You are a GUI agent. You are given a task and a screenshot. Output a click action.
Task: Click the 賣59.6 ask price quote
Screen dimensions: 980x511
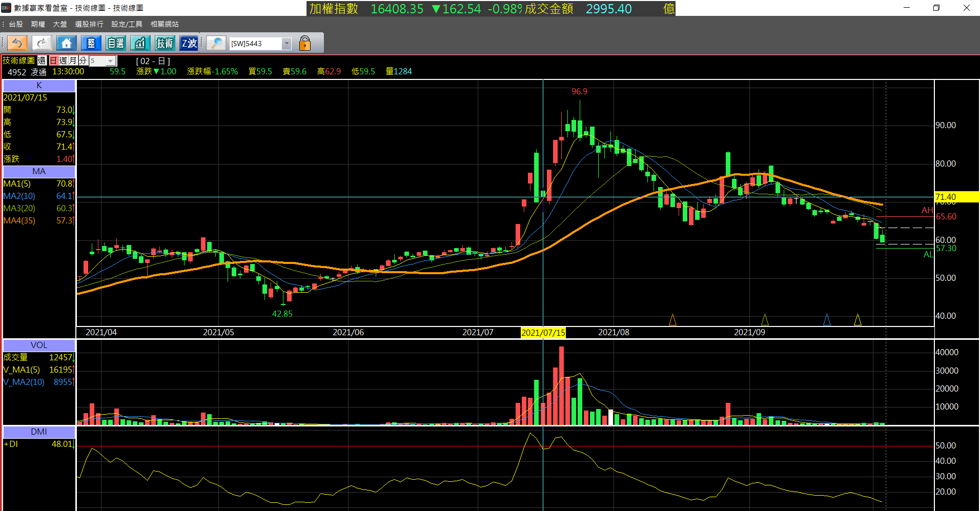295,71
